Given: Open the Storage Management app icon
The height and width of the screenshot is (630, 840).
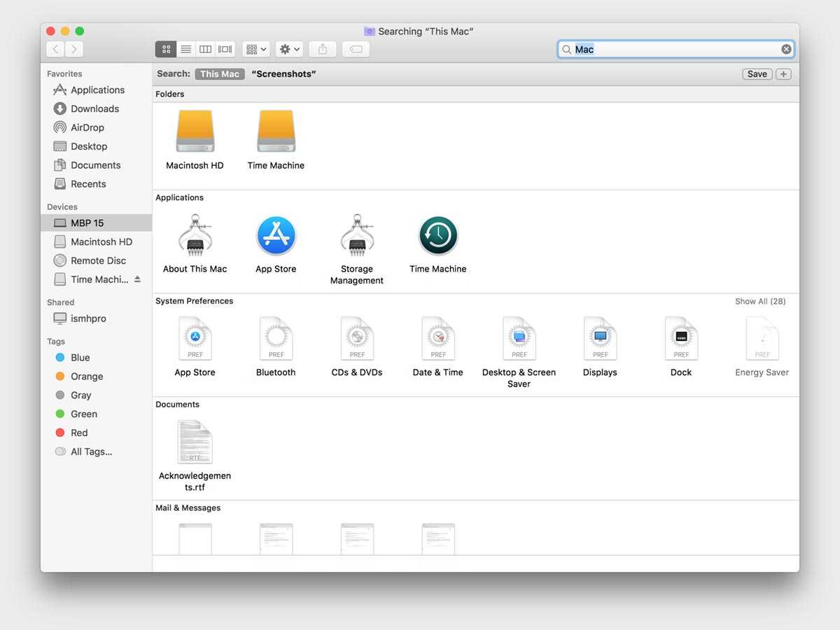Looking at the screenshot, I should tap(356, 237).
